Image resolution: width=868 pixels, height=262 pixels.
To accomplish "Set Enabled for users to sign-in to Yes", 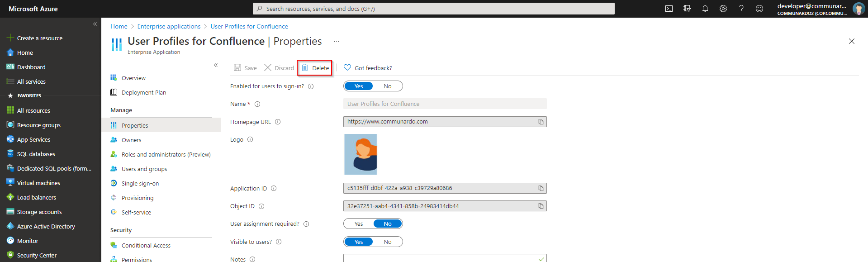I will 359,86.
